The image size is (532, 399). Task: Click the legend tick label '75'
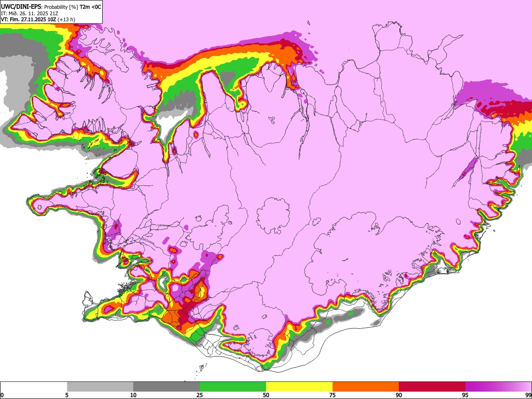pos(333,395)
